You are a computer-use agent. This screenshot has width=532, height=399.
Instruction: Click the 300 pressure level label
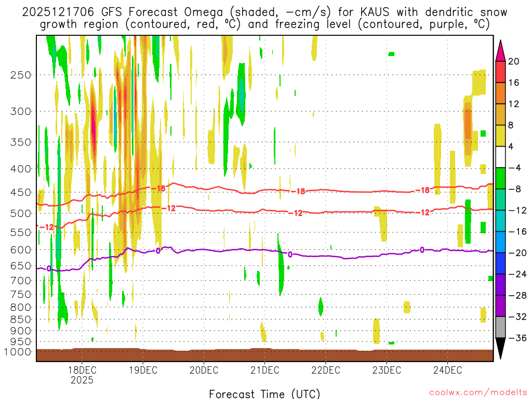21,111
